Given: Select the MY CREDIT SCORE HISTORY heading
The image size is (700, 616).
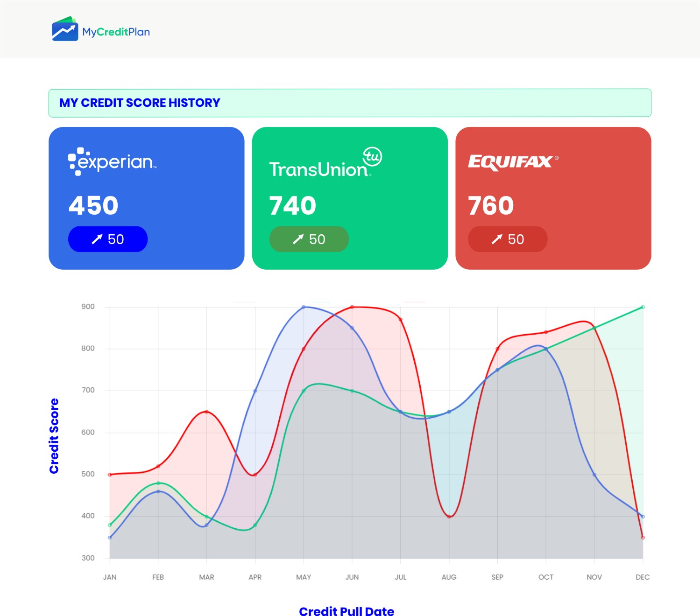Looking at the screenshot, I should click(x=140, y=103).
